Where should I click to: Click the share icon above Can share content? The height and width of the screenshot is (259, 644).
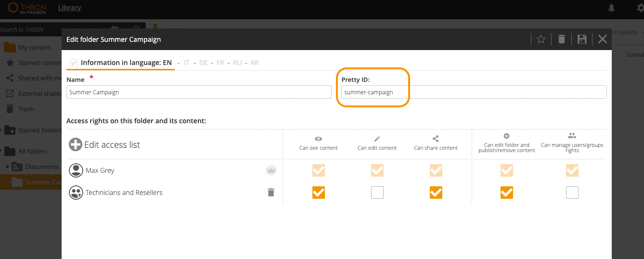coord(436,138)
